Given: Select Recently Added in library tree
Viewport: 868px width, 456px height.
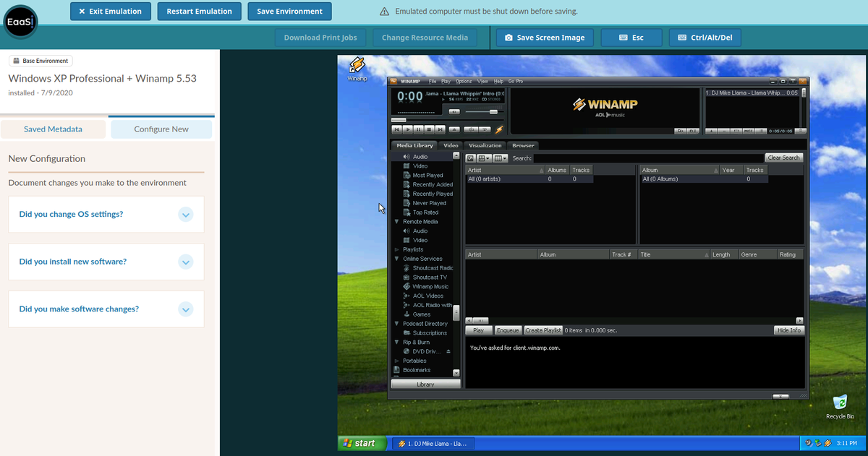Looking at the screenshot, I should click(x=432, y=185).
